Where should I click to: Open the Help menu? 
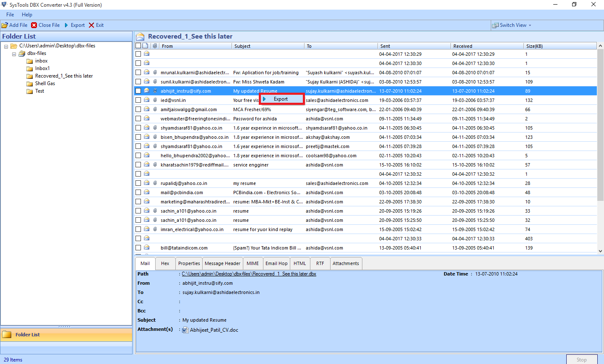27,15
